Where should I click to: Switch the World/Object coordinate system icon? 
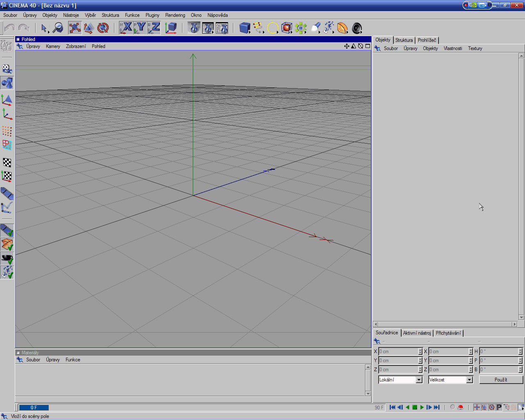pyautogui.click(x=171, y=28)
